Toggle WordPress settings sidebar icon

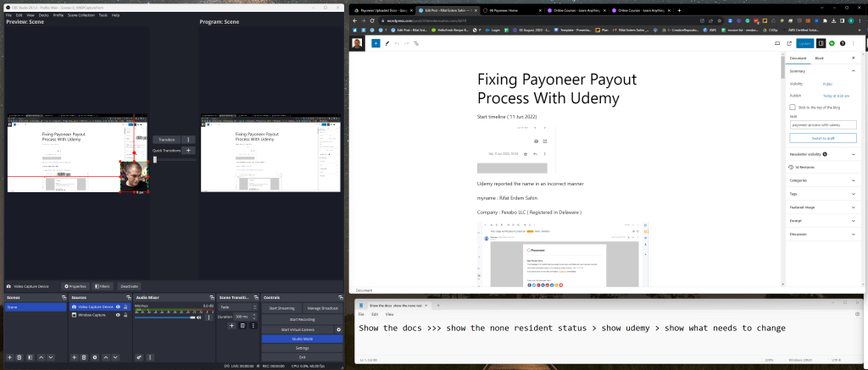(821, 43)
